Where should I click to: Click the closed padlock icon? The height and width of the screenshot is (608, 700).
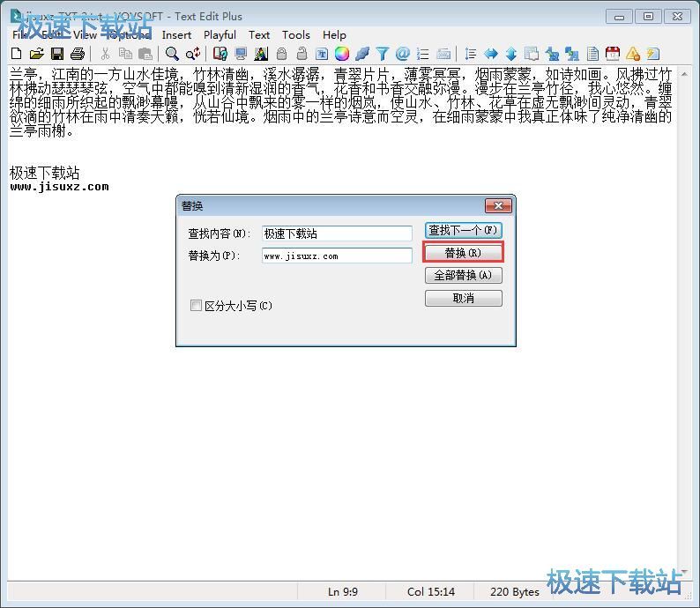tap(282, 54)
